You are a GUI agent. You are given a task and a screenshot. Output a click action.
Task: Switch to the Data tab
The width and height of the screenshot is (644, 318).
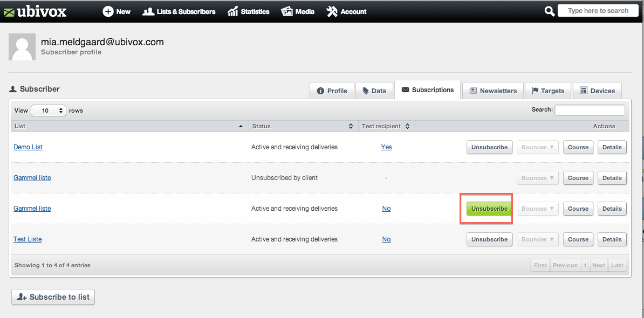click(374, 91)
